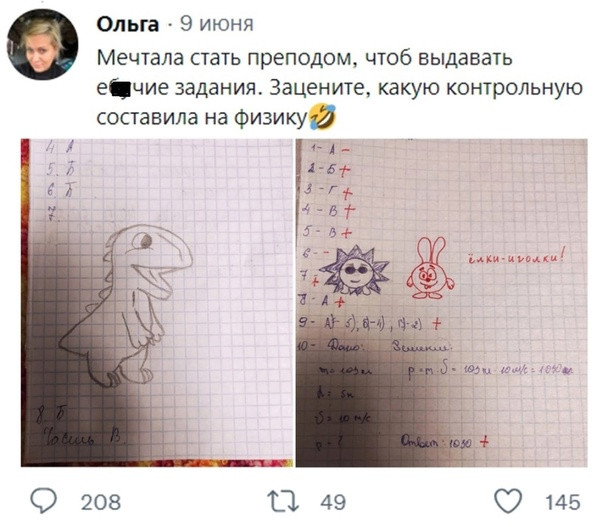
Task: Click the reply speech bubble icon
Action: pos(44,501)
